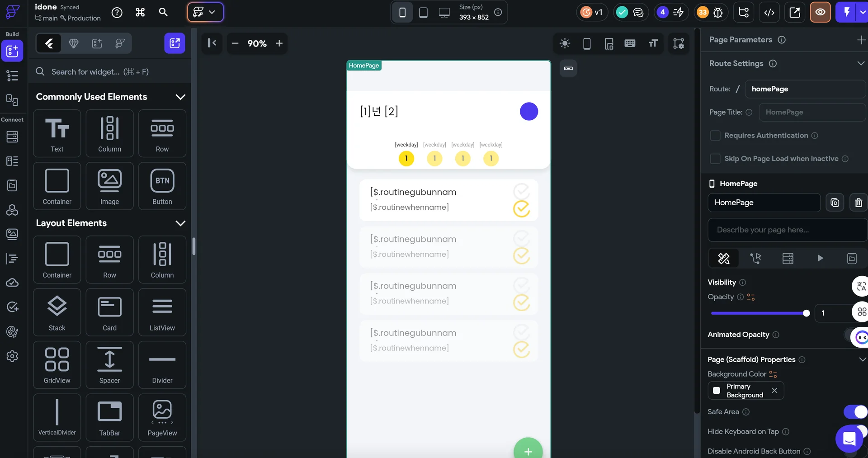Open the media assets sidebar icon
This screenshot has height=458, width=868.
coord(12,234)
